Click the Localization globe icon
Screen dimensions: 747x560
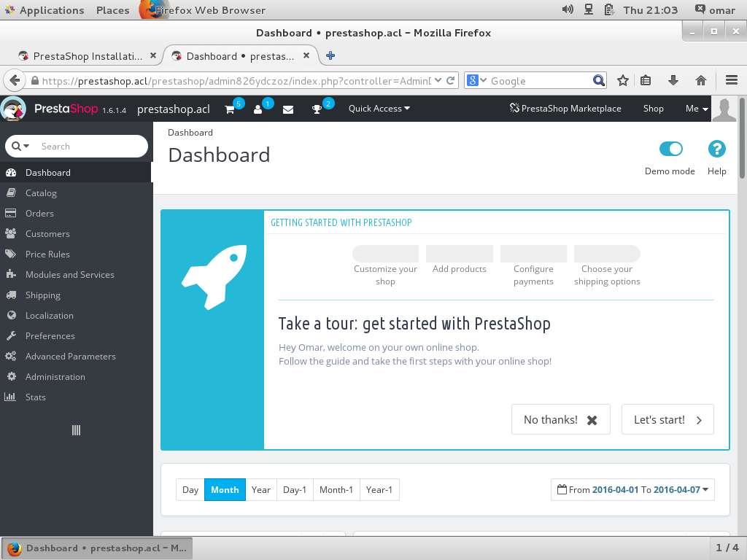(x=12, y=315)
